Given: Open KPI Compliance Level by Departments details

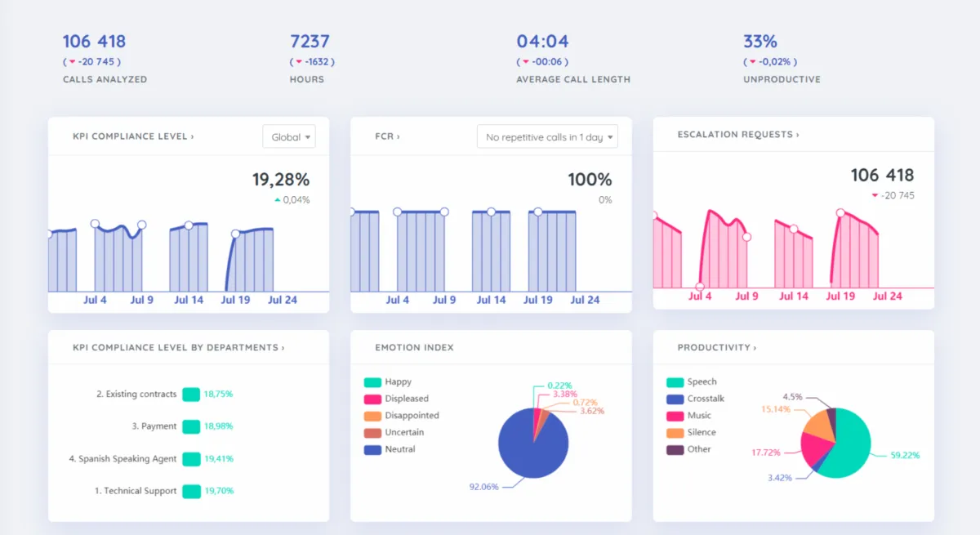Looking at the screenshot, I should click(x=179, y=347).
